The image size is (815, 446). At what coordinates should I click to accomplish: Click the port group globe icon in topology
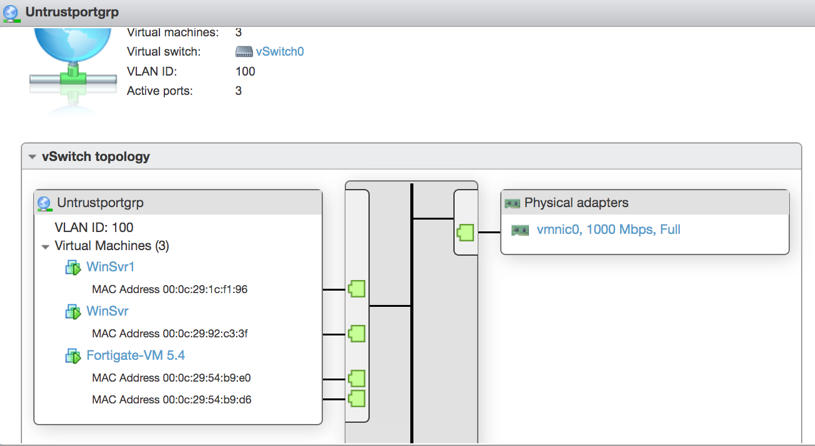45,203
